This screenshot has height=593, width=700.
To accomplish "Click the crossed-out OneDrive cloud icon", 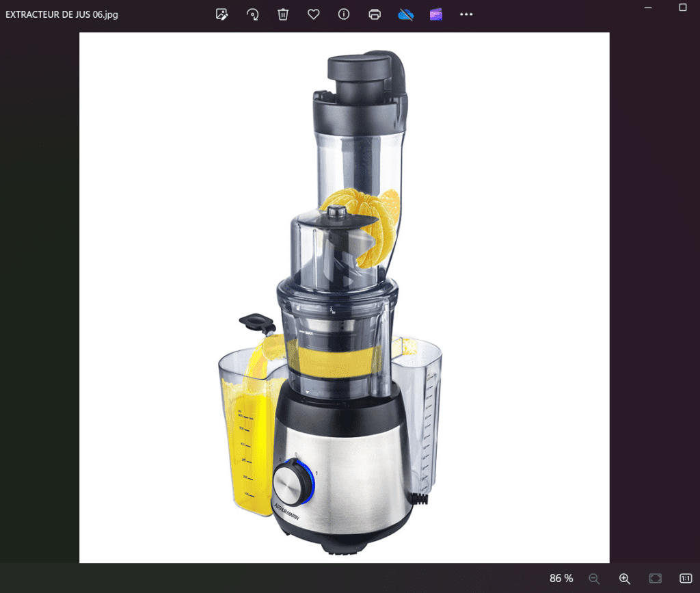I will pos(406,14).
